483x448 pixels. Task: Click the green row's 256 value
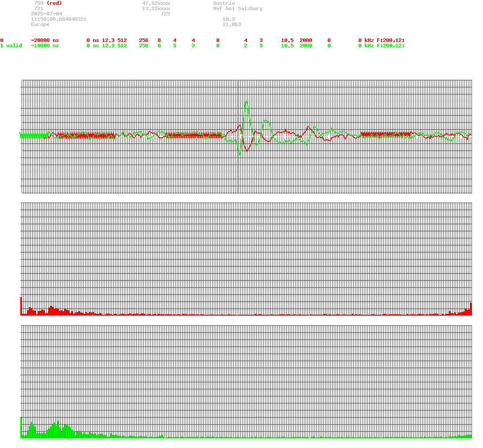pos(144,45)
